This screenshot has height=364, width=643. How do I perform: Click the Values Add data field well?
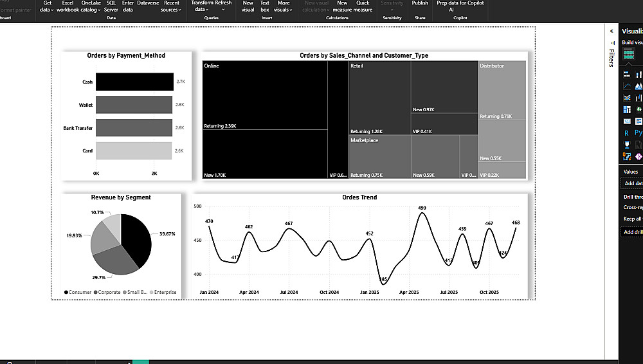(633, 183)
